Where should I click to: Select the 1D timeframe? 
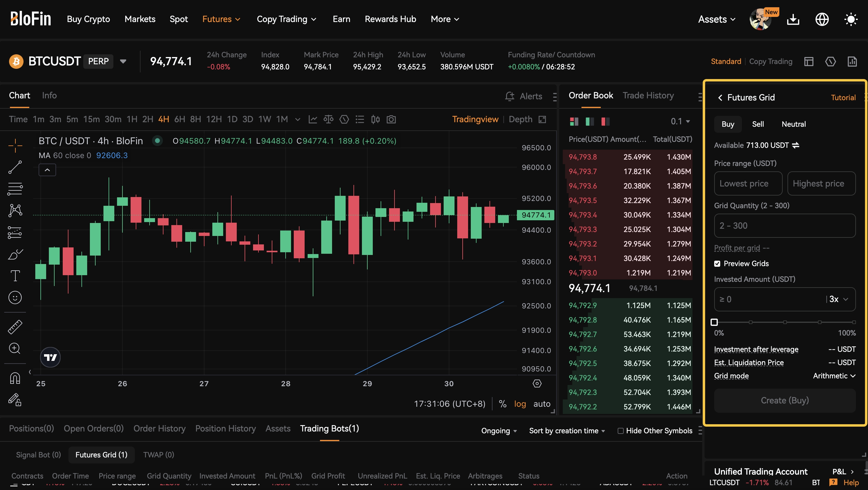click(232, 119)
